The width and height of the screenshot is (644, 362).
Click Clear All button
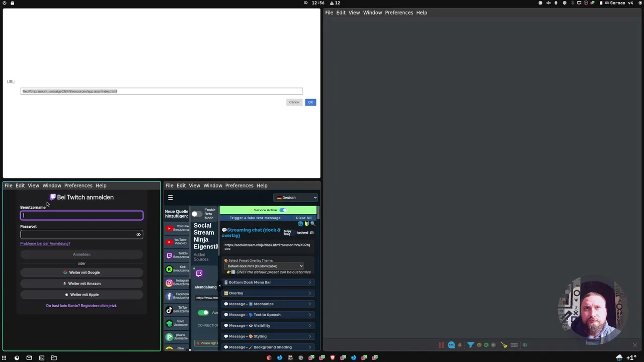tap(303, 218)
